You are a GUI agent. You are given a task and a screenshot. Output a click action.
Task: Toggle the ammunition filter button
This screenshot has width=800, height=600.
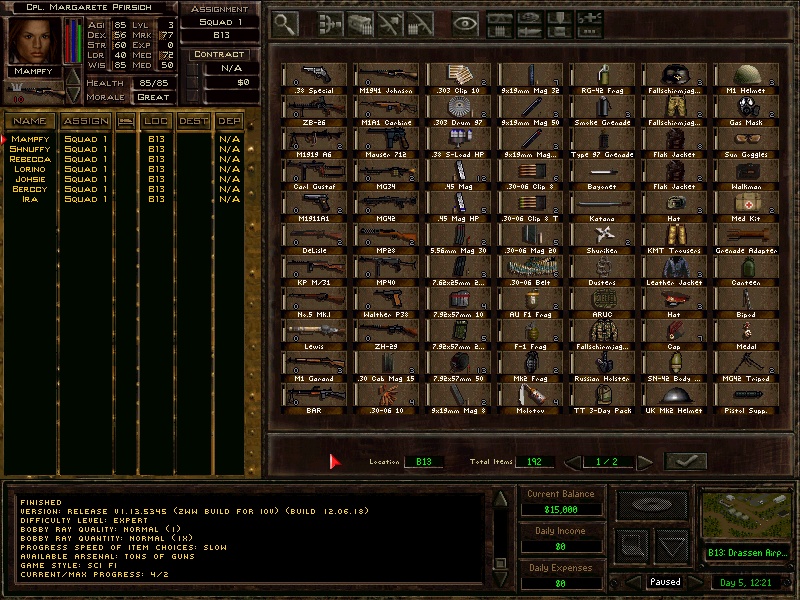pyautogui.click(x=499, y=32)
